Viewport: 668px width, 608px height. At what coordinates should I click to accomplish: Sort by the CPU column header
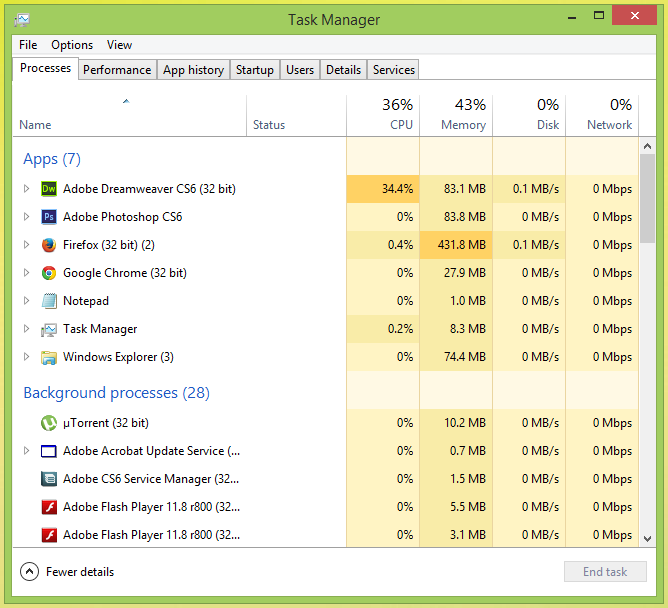383,115
